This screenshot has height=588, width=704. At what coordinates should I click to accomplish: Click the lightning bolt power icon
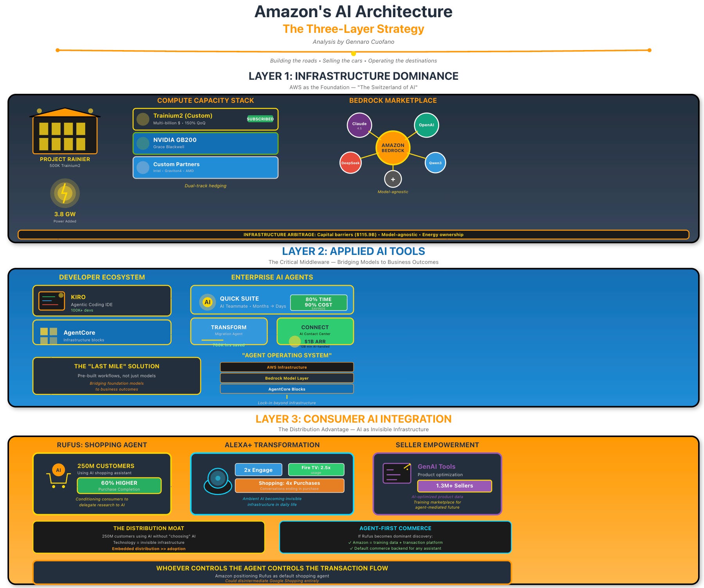click(65, 193)
